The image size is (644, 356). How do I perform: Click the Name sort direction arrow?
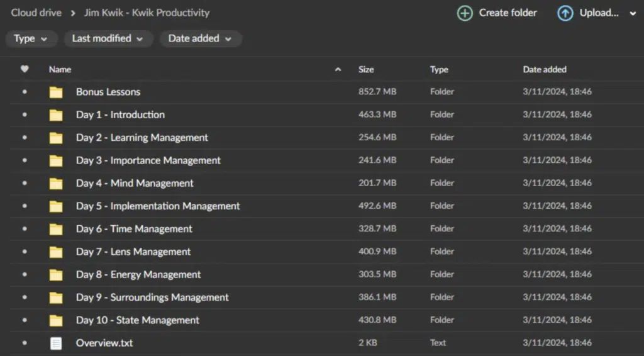338,70
